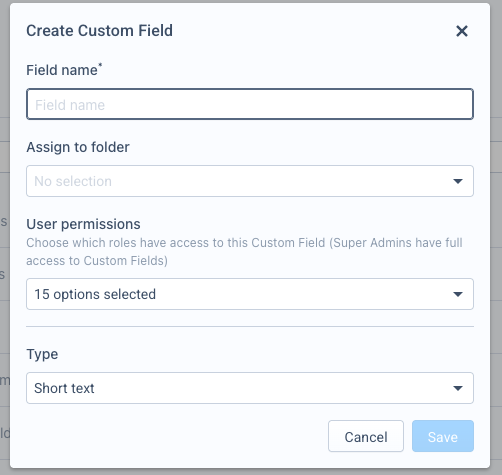This screenshot has height=475, width=502.
Task: Close the Create Custom Field dialog
Action: coord(462,31)
